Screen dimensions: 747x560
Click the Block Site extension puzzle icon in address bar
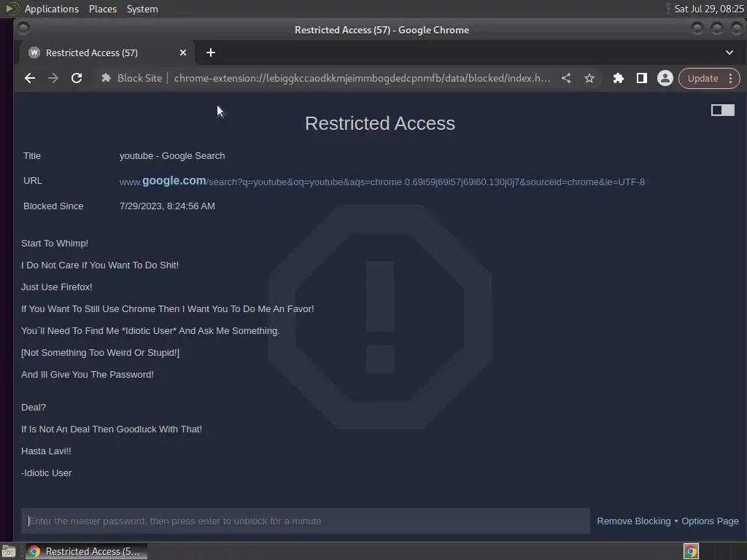click(x=107, y=78)
